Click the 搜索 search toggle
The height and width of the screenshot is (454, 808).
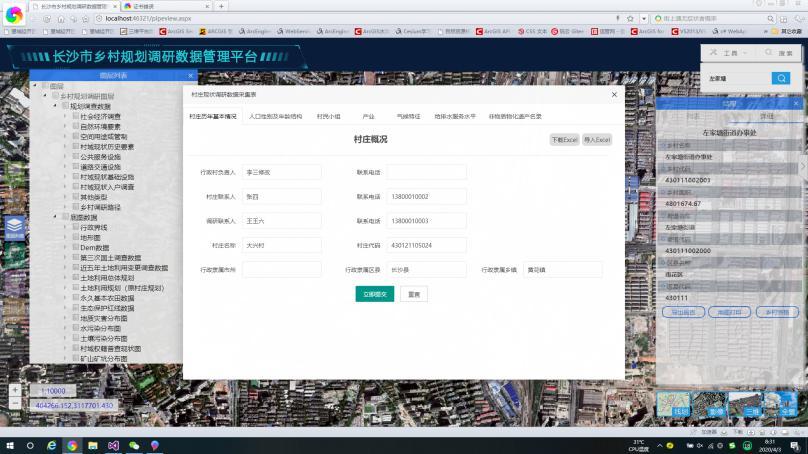click(779, 53)
